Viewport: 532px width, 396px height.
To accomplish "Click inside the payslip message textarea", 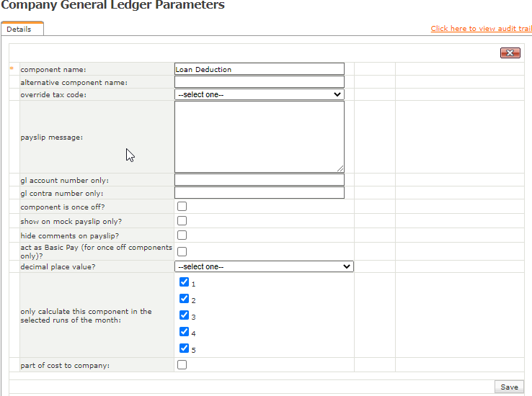I will (259, 136).
